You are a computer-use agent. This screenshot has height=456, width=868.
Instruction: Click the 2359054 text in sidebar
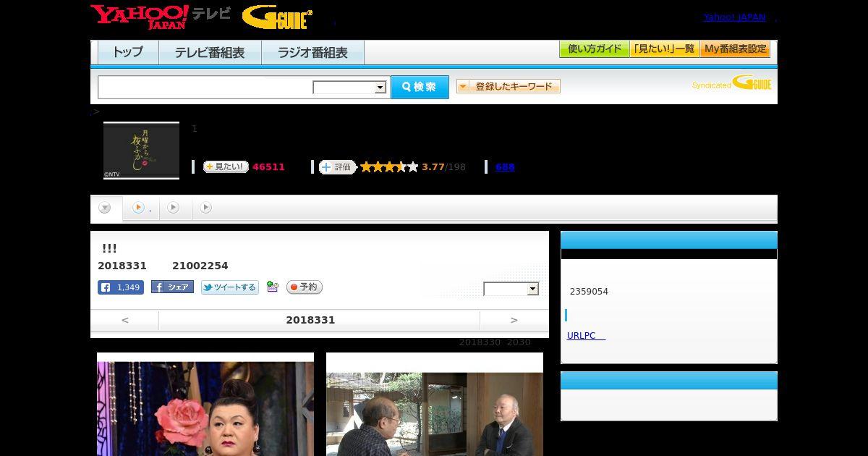[x=589, y=292]
